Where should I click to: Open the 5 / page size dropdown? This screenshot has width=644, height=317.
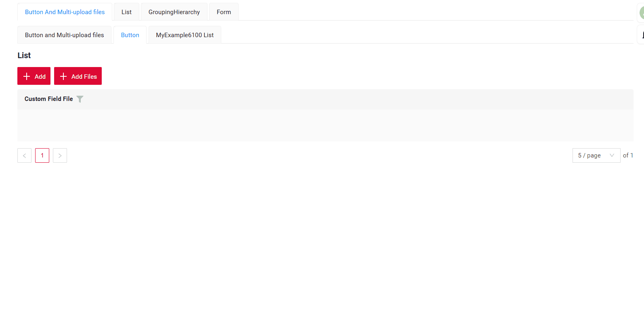pyautogui.click(x=596, y=155)
